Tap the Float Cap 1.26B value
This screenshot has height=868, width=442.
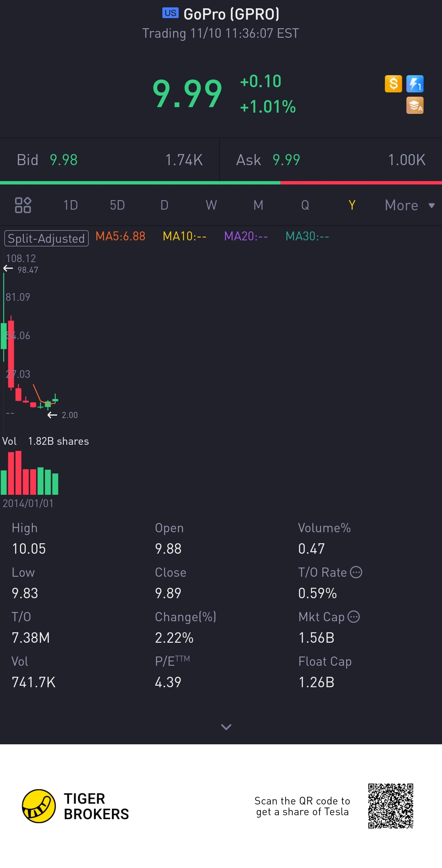316,682
